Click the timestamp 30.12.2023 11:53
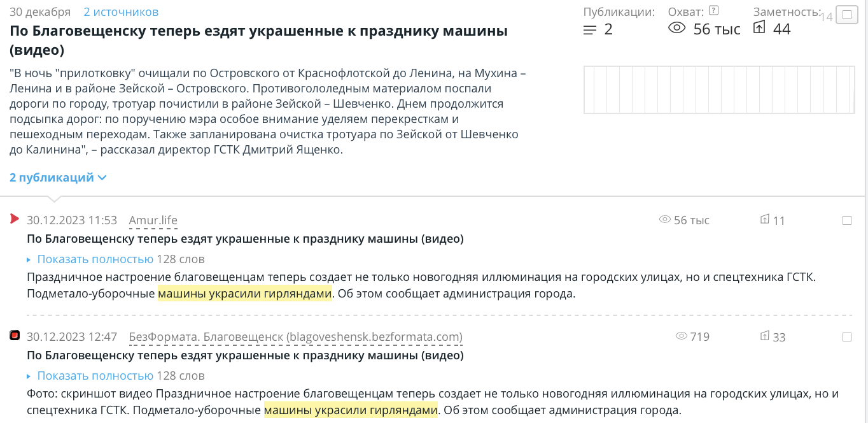 (x=72, y=220)
